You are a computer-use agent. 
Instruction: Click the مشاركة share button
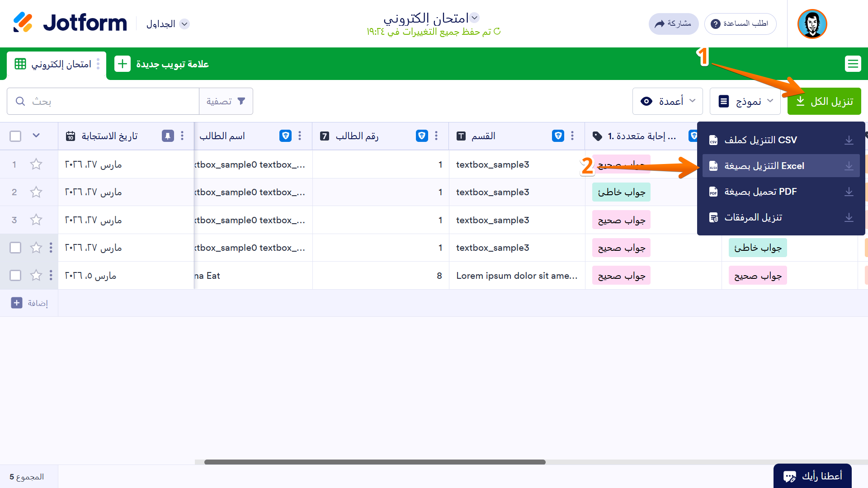click(x=673, y=24)
